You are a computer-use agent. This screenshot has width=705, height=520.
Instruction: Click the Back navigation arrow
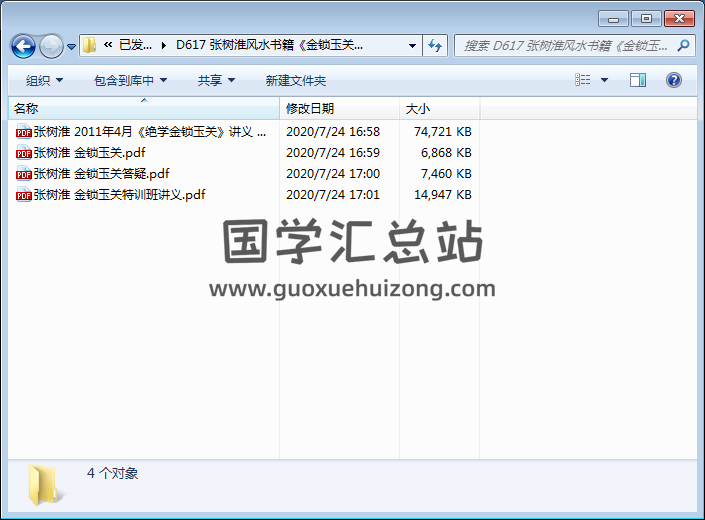pos(23,46)
